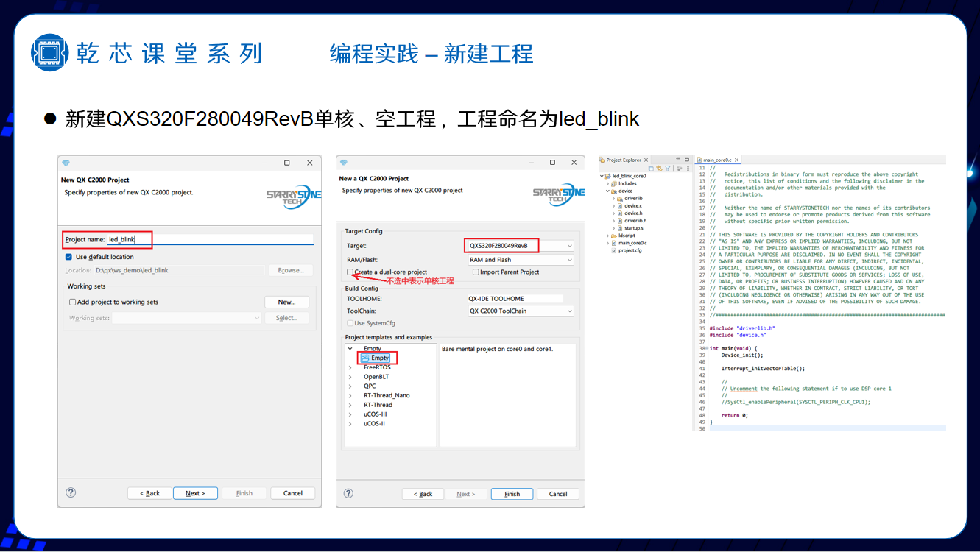Close the Project Explorer view tab

tap(646, 160)
